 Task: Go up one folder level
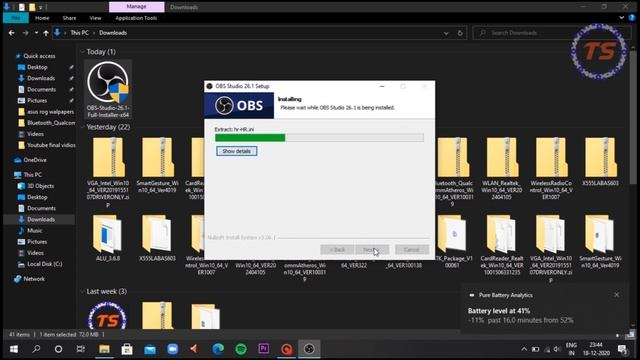[46, 33]
